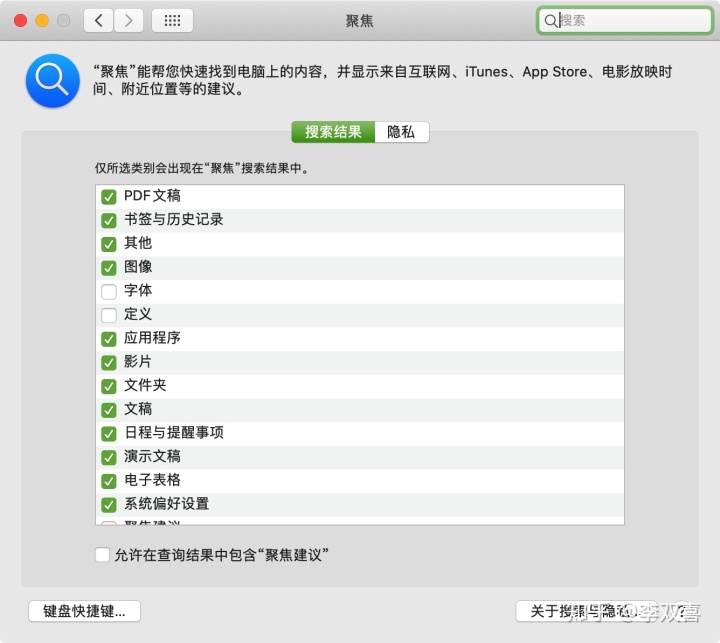Select the PDF 文稿 row label
Image resolution: width=720 pixels, height=643 pixels.
pos(152,196)
